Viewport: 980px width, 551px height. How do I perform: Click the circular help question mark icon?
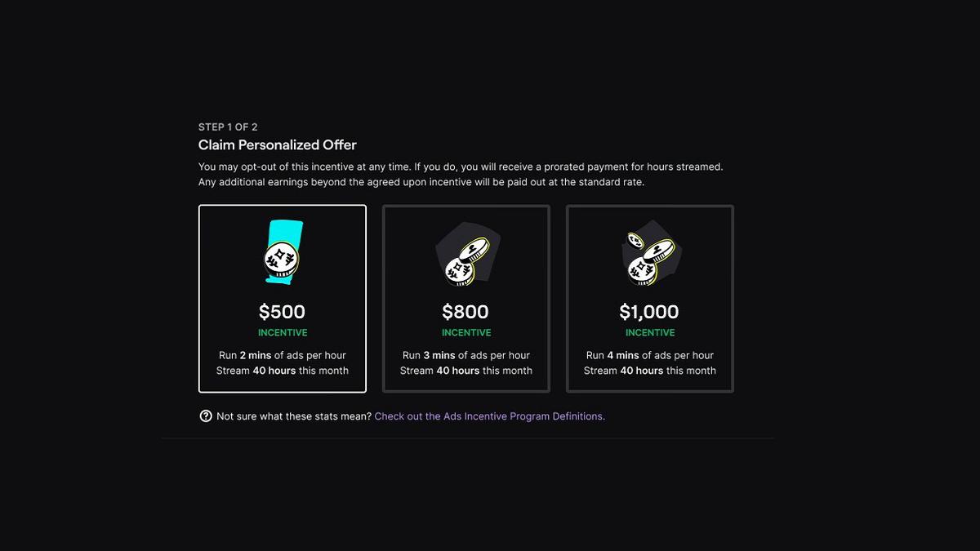tap(205, 416)
